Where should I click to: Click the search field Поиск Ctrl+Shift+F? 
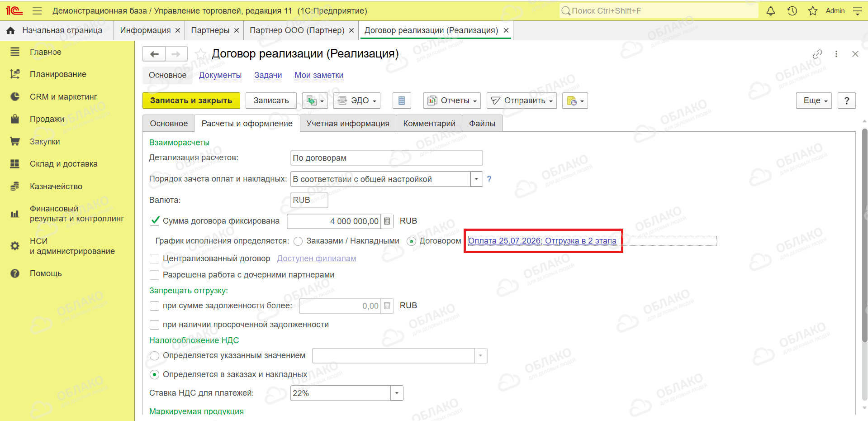pos(659,11)
